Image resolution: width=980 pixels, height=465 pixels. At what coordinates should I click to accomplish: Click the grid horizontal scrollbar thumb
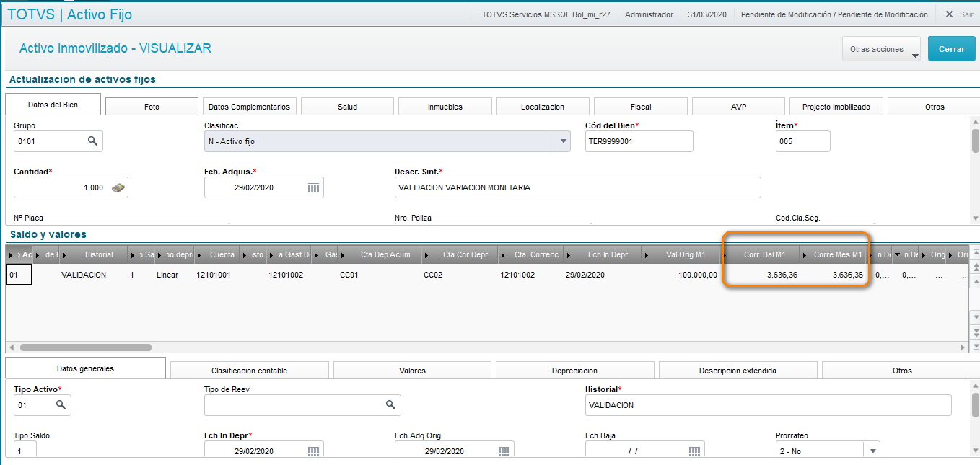85,347
